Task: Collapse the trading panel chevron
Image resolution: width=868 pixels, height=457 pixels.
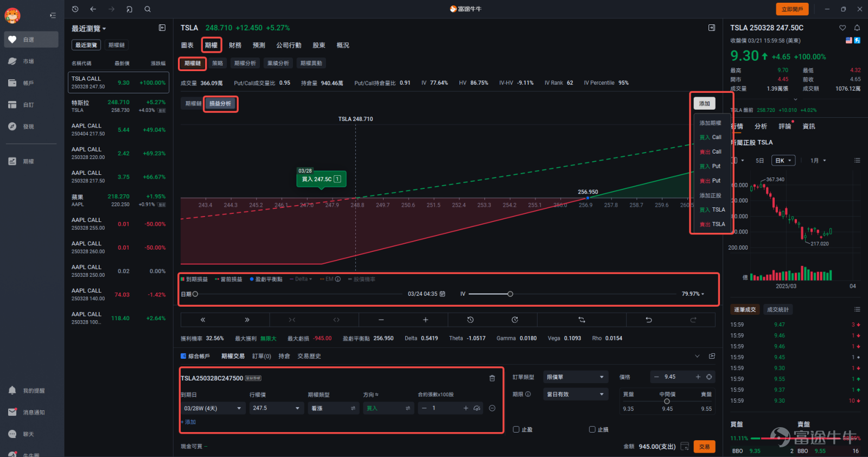Action: point(697,356)
